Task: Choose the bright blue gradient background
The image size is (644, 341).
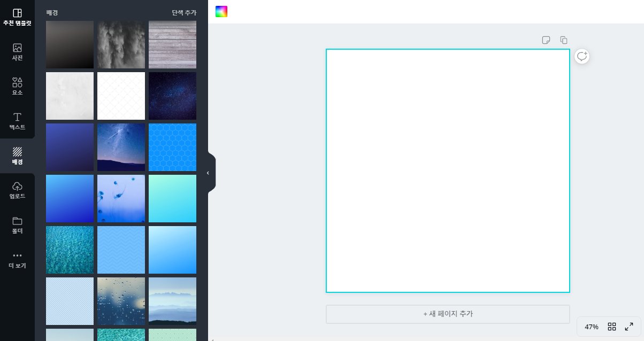Action: coord(70,198)
